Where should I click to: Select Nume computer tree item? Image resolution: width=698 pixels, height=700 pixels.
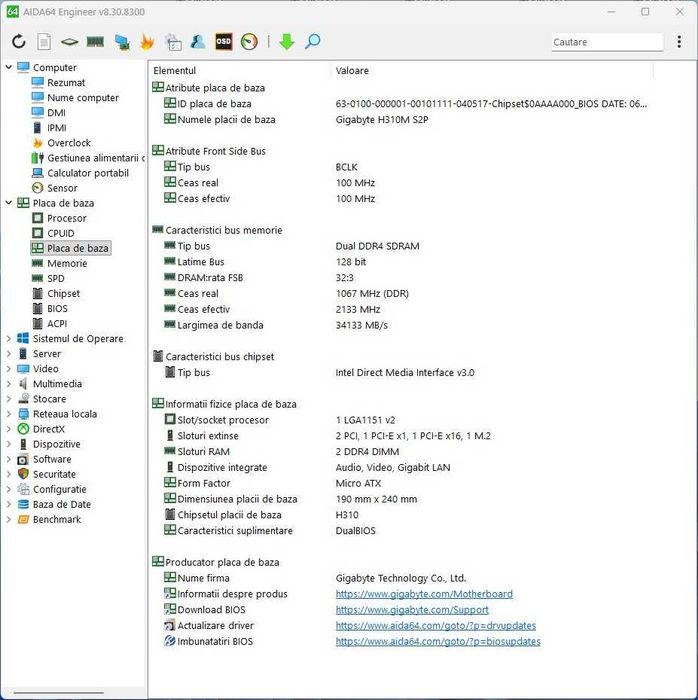(x=83, y=97)
